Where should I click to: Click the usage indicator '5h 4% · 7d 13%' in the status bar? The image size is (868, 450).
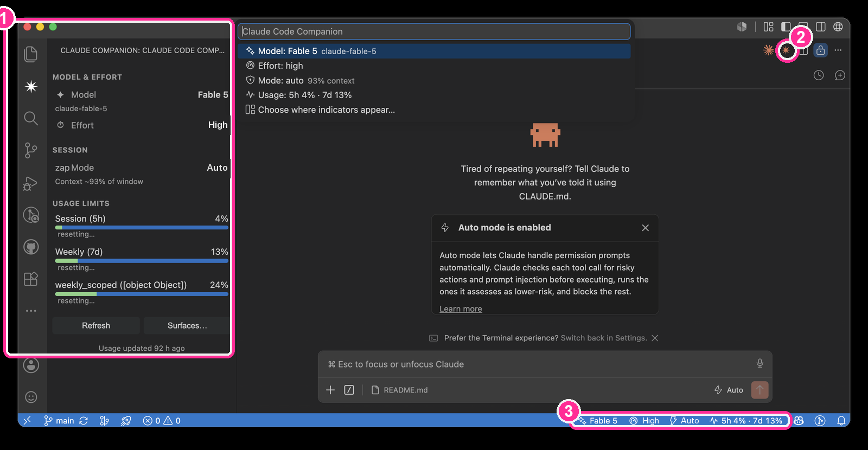click(x=746, y=420)
